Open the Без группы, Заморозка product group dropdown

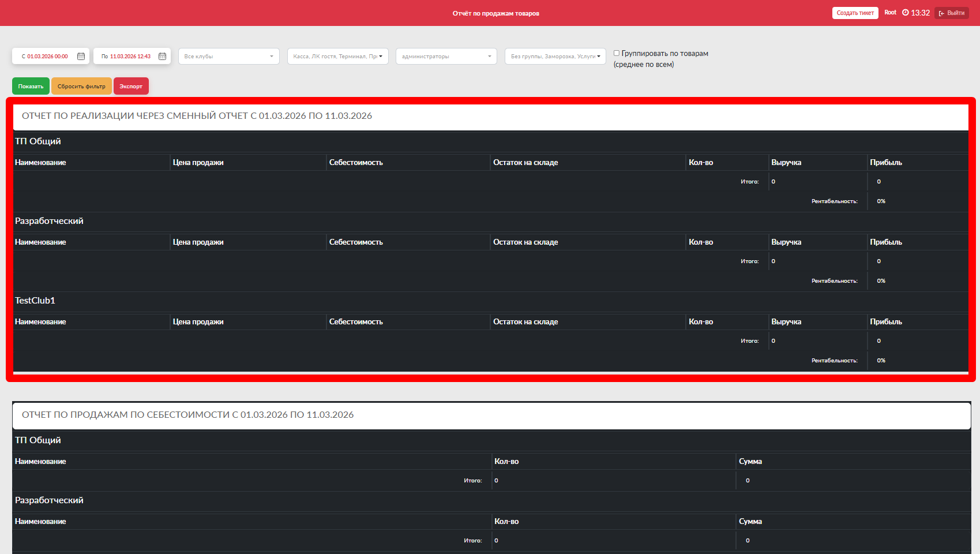555,57
